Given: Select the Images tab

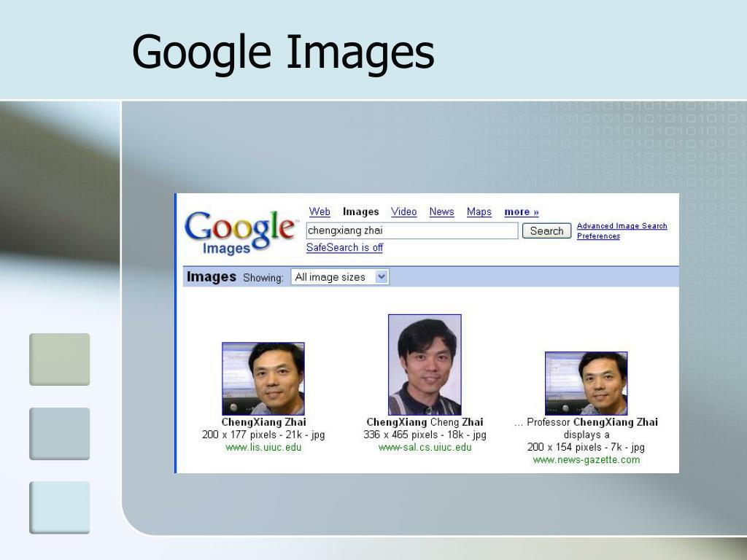Looking at the screenshot, I should (x=360, y=211).
